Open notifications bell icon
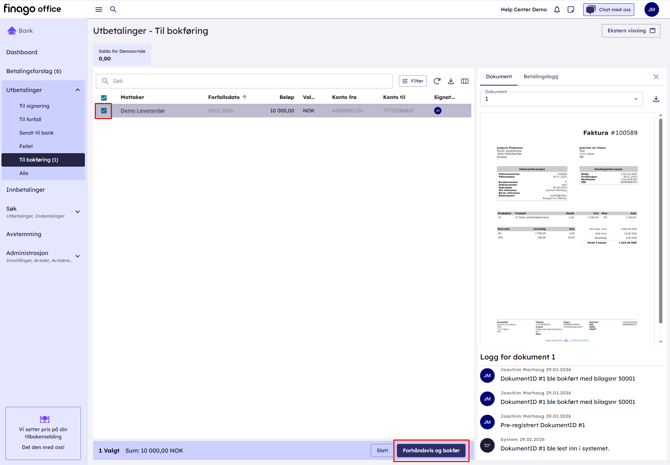This screenshot has height=465, width=670. tap(557, 9)
